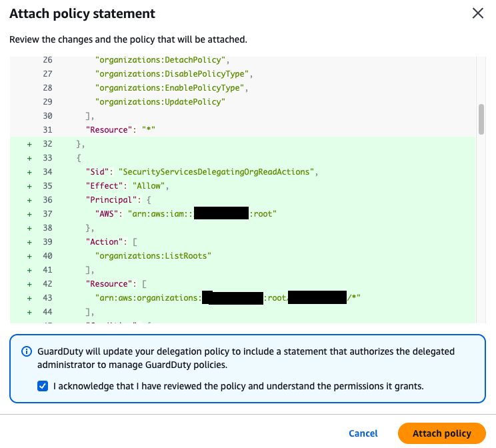Click the policy code scrollbar thumb
Image resolution: width=496 pixels, height=448 pixels.
point(481,119)
